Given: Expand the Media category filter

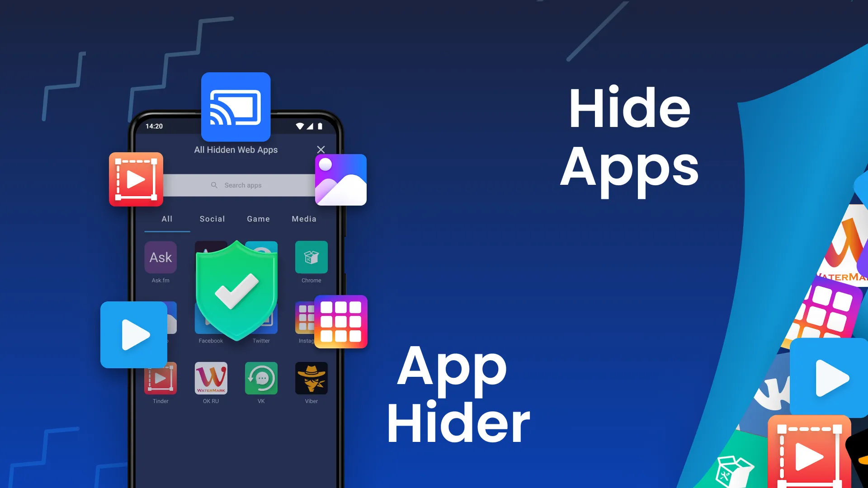Looking at the screenshot, I should (x=304, y=219).
